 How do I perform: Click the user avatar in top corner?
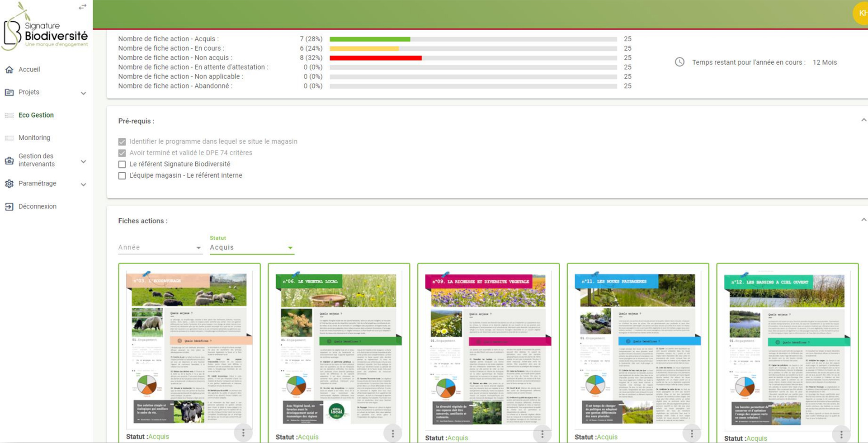861,14
